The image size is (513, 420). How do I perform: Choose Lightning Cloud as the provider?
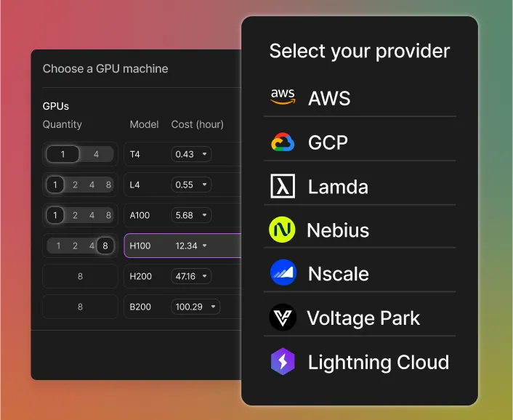[x=360, y=362]
